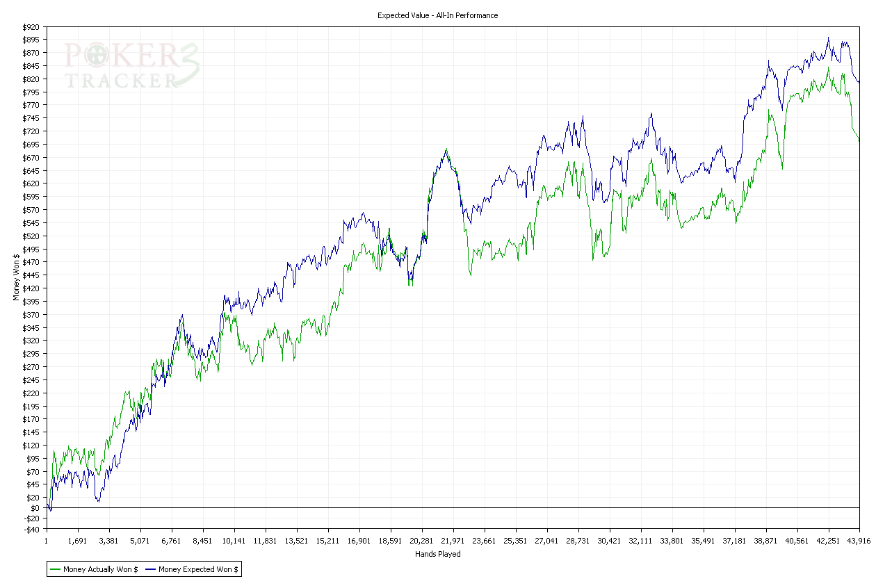Click the $920 y-axis tick label

point(30,27)
